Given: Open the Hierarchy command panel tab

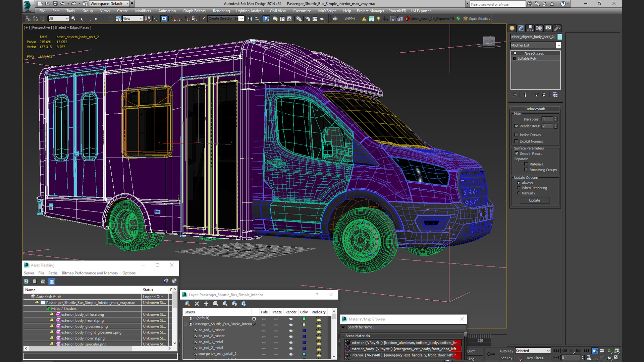Looking at the screenshot, I should click(x=530, y=28).
